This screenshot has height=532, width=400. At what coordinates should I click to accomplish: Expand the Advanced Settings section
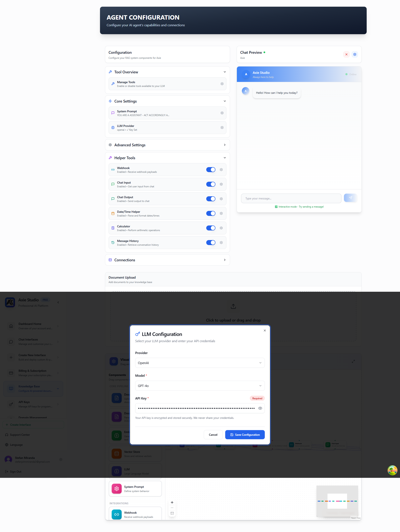click(x=167, y=145)
